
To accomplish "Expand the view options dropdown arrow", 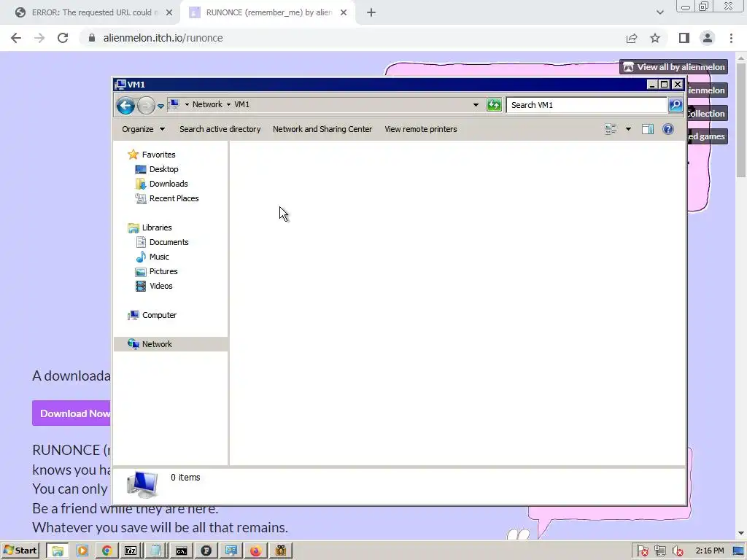I will coord(628,129).
